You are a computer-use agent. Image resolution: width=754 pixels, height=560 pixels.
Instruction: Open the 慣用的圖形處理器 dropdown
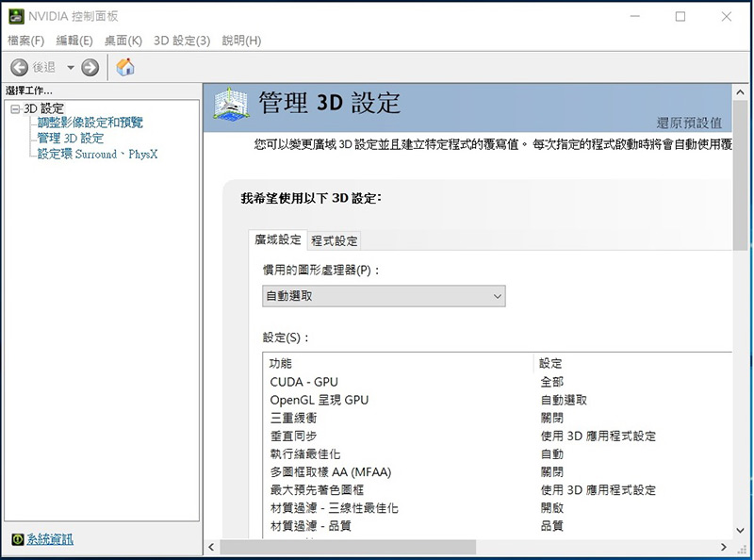pyautogui.click(x=384, y=296)
